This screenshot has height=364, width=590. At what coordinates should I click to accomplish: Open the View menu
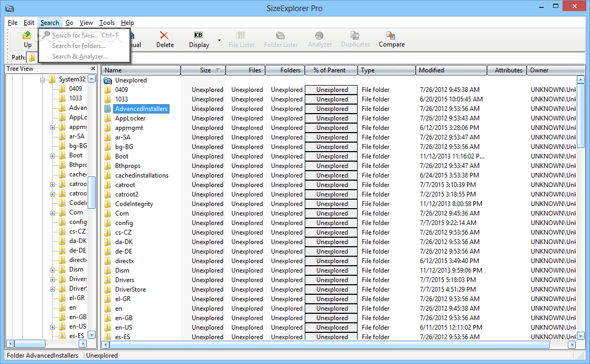[86, 23]
